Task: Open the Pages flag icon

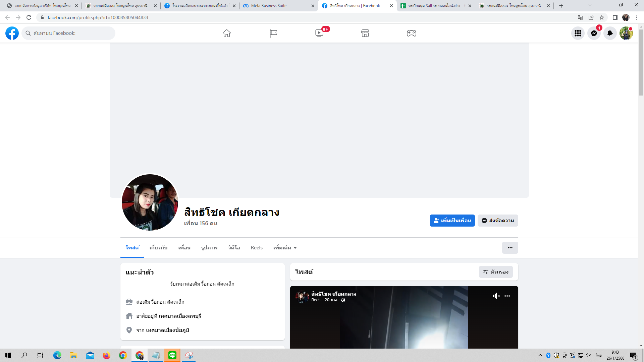Action: click(273, 33)
